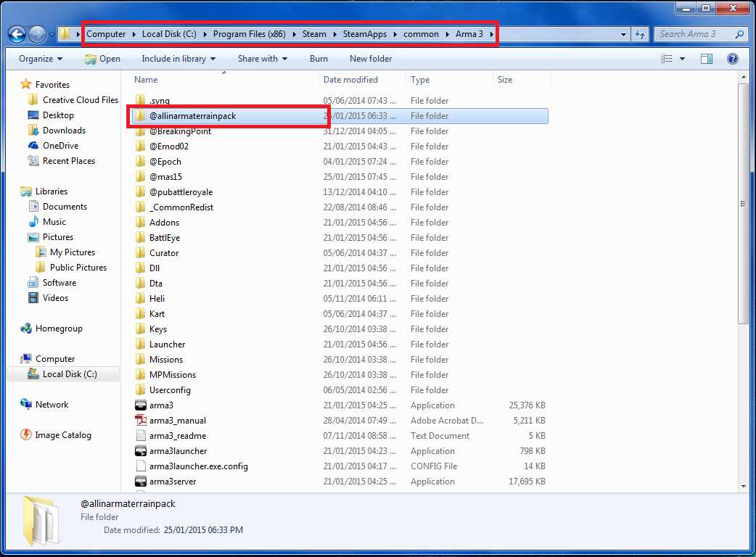Click the Forward navigation arrow
Image resolution: width=756 pixels, height=557 pixels.
coord(38,34)
